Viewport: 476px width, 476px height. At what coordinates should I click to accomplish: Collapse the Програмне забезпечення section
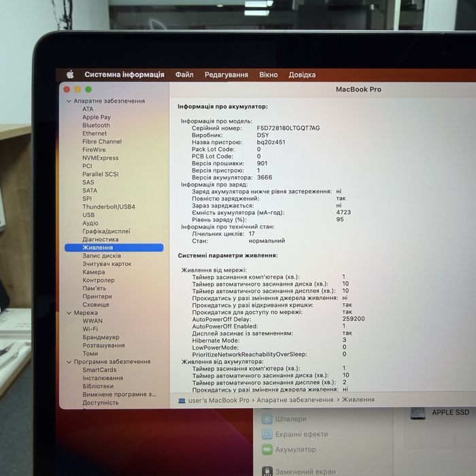click(69, 362)
